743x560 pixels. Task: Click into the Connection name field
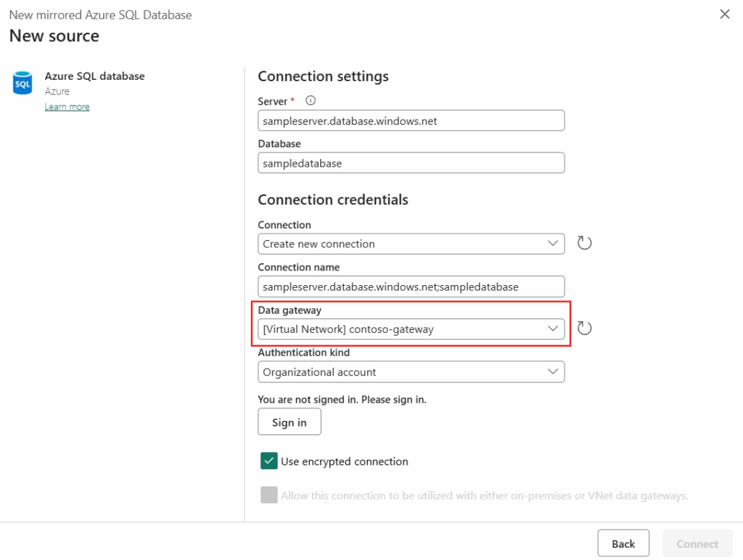pyautogui.click(x=411, y=287)
